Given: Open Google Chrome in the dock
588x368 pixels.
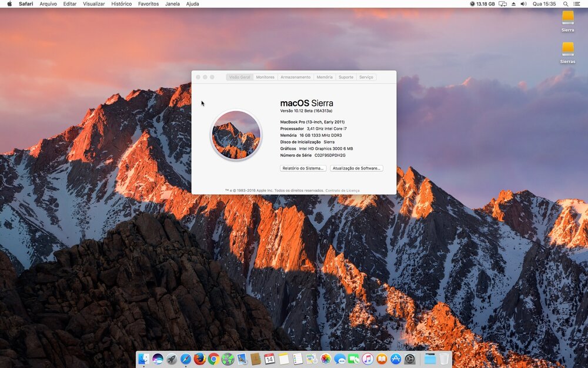Looking at the screenshot, I should [213, 359].
